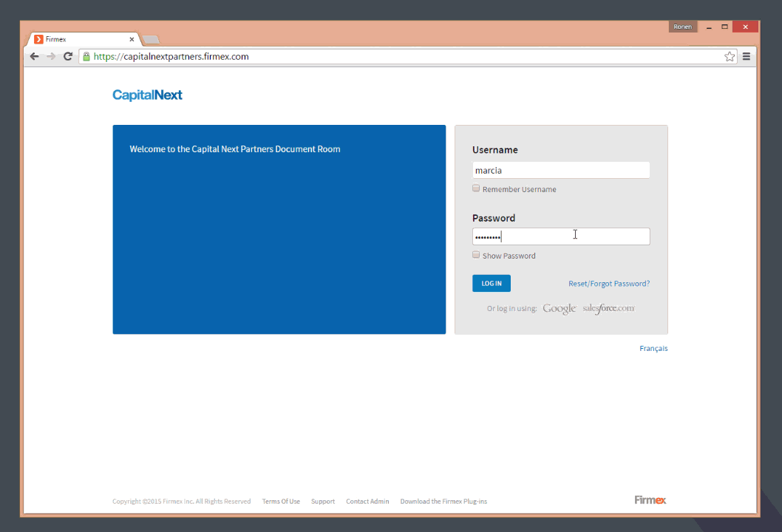Screen dimensions: 782x532
Task: Download the Firmex Plug-ins link
Action: 443,501
